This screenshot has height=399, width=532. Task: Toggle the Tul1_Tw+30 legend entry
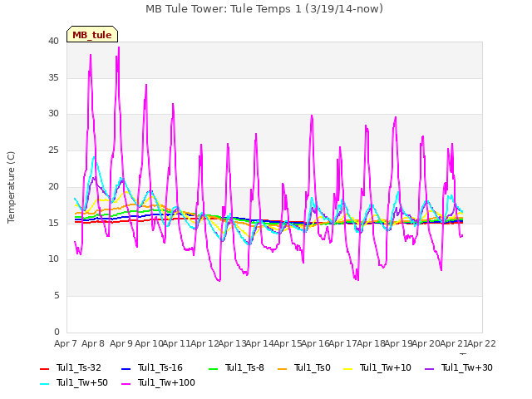coord(459,367)
